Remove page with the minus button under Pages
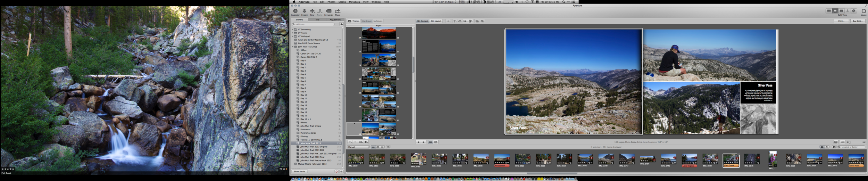This screenshot has width=868, height=181. point(355,142)
